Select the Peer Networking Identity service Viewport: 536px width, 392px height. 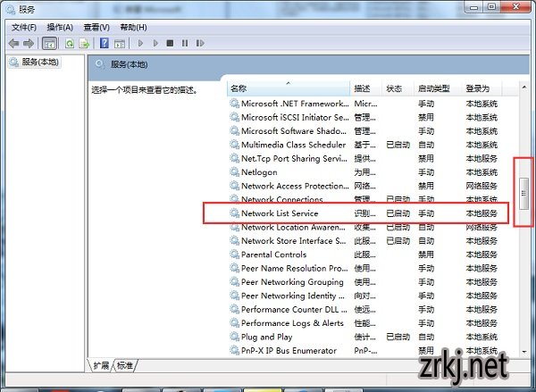293,296
